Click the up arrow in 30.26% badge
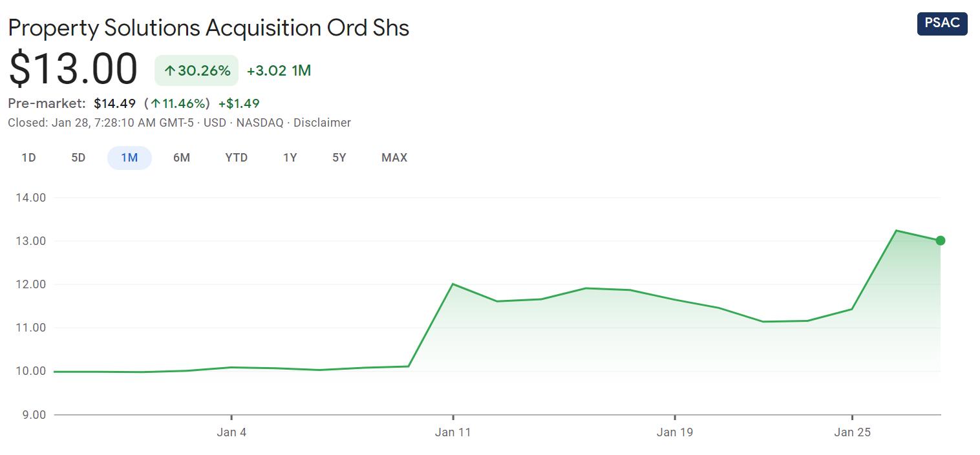The image size is (980, 455). pyautogui.click(x=170, y=71)
